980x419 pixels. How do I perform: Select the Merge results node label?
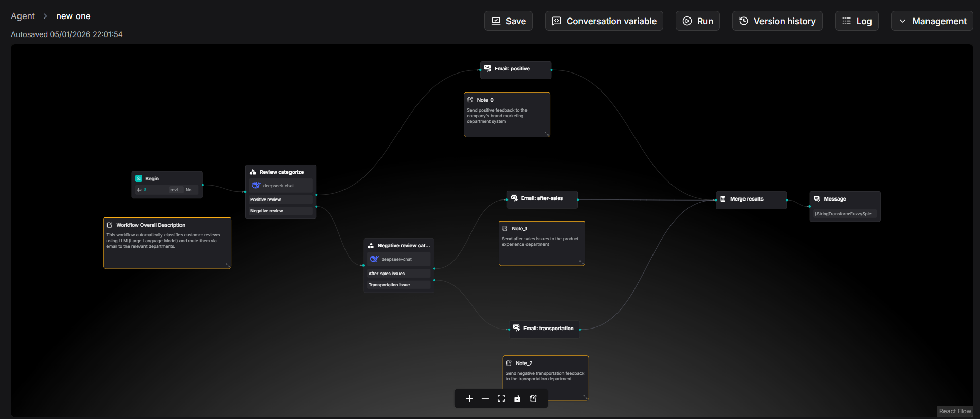pos(747,198)
